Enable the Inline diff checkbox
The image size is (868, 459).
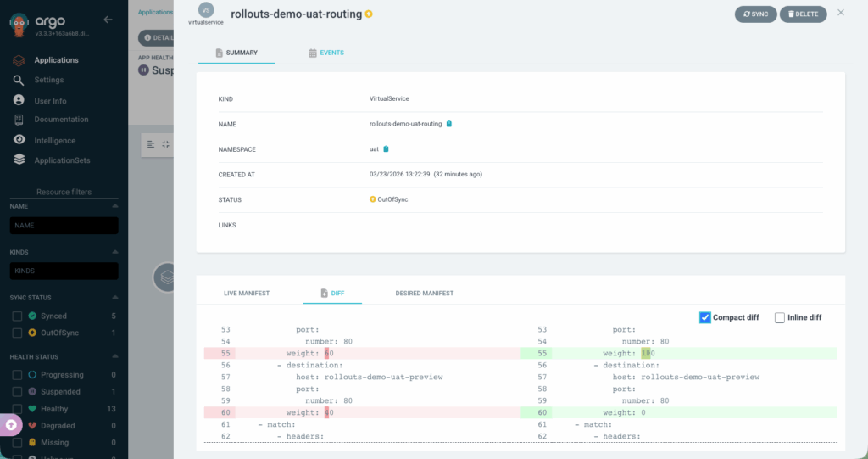780,317
